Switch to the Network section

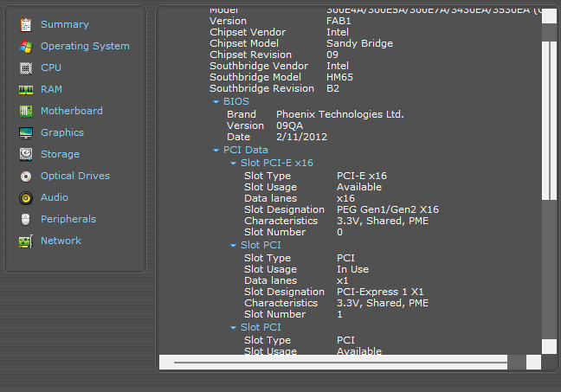[x=61, y=241]
